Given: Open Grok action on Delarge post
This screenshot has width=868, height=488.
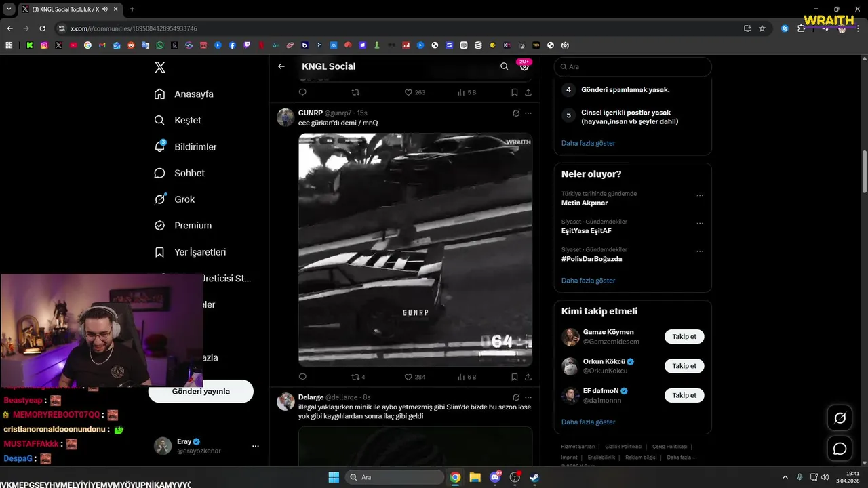Looking at the screenshot, I should 515,397.
